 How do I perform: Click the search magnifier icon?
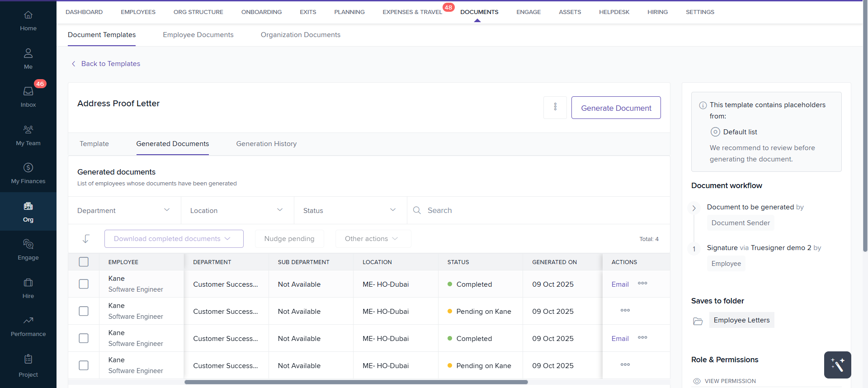point(417,210)
